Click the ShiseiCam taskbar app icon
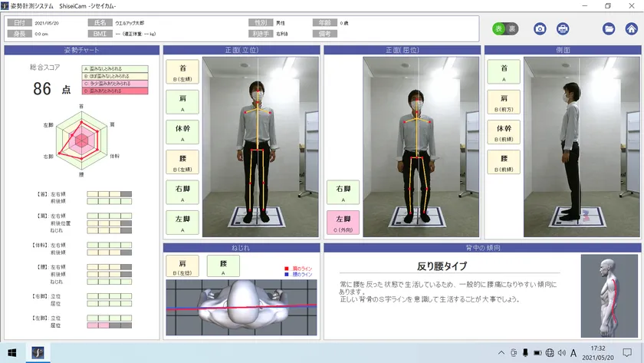 pyautogui.click(x=38, y=353)
